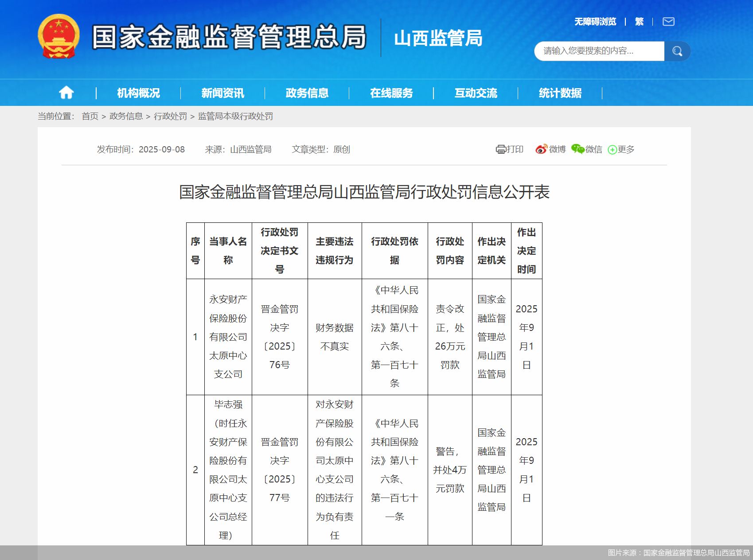Click source text 来源: 山西监管局
753x560 pixels.
tap(238, 149)
